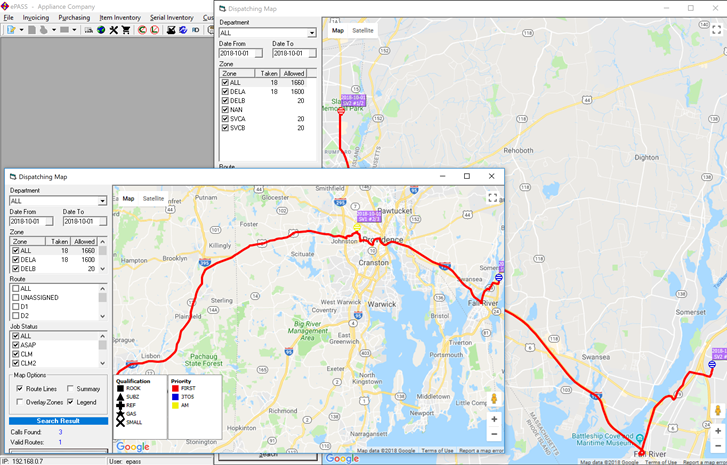The width and height of the screenshot is (727, 465).
Task: Toggle fullscreen on the rear map
Action: [716, 30]
